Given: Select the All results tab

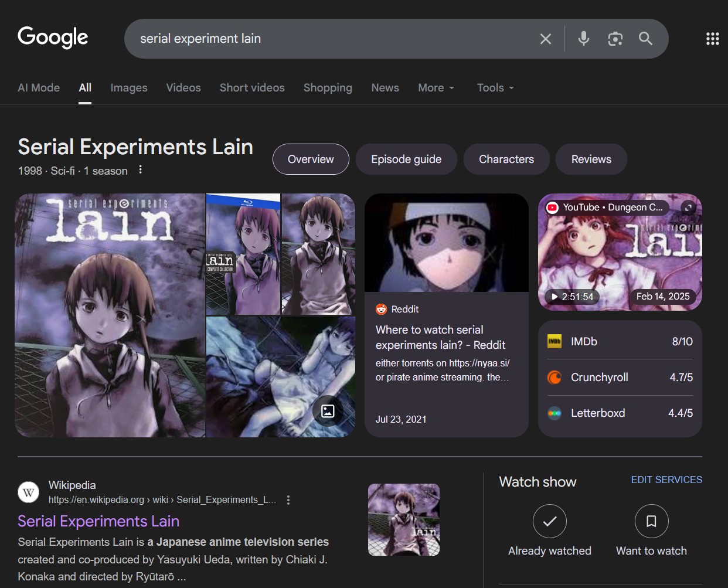Looking at the screenshot, I should point(85,88).
